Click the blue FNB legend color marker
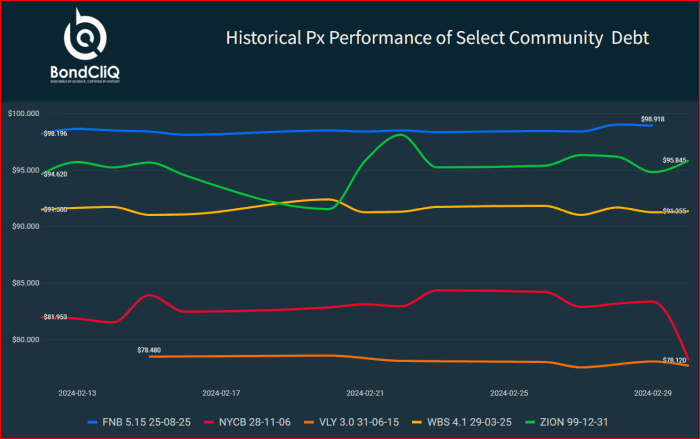The width and height of the screenshot is (700, 439). point(92,422)
